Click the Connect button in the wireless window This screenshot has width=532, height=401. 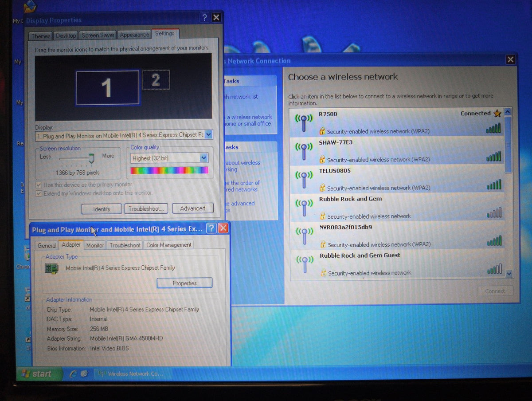[x=495, y=291]
